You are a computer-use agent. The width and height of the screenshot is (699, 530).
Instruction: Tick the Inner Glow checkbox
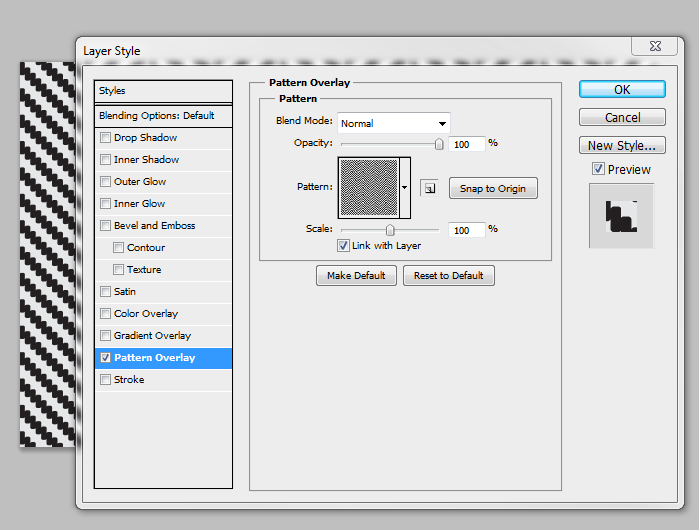[105, 203]
